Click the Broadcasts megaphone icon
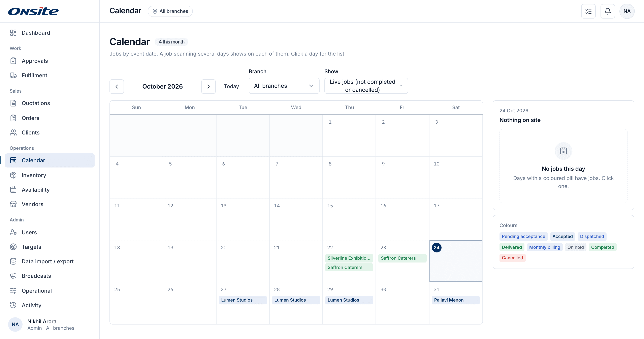 [13, 276]
